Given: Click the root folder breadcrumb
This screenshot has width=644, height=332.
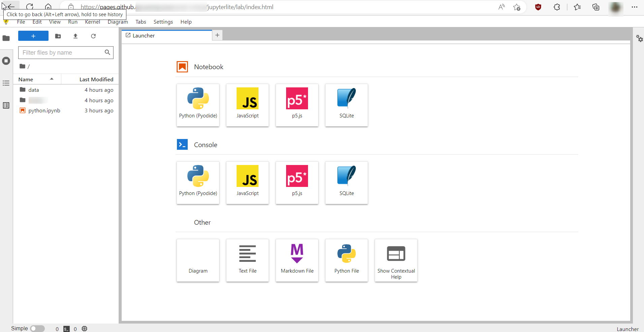Looking at the screenshot, I should pyautogui.click(x=23, y=66).
